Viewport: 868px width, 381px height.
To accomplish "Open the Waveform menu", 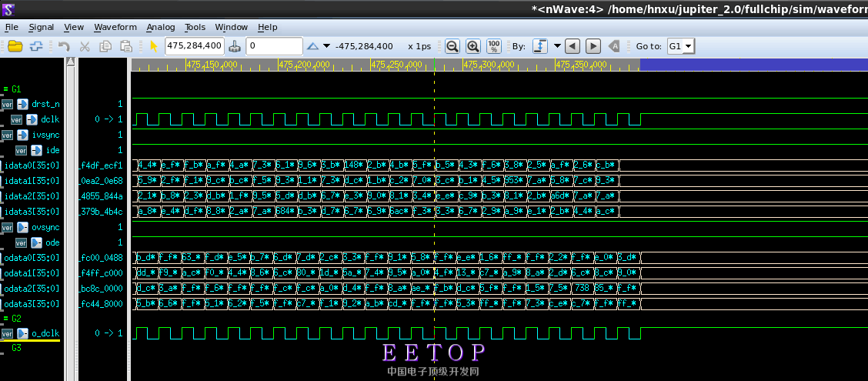I will (115, 27).
